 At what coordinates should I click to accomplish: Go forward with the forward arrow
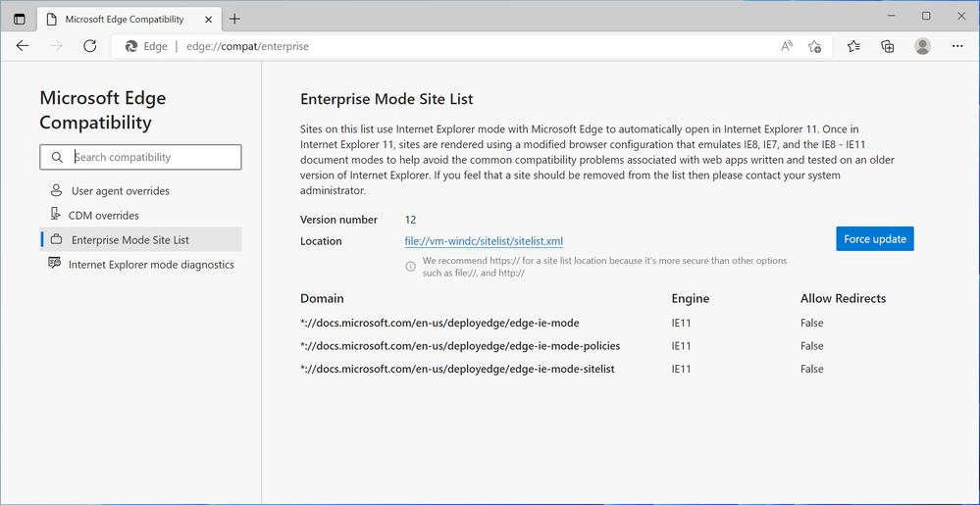click(56, 46)
